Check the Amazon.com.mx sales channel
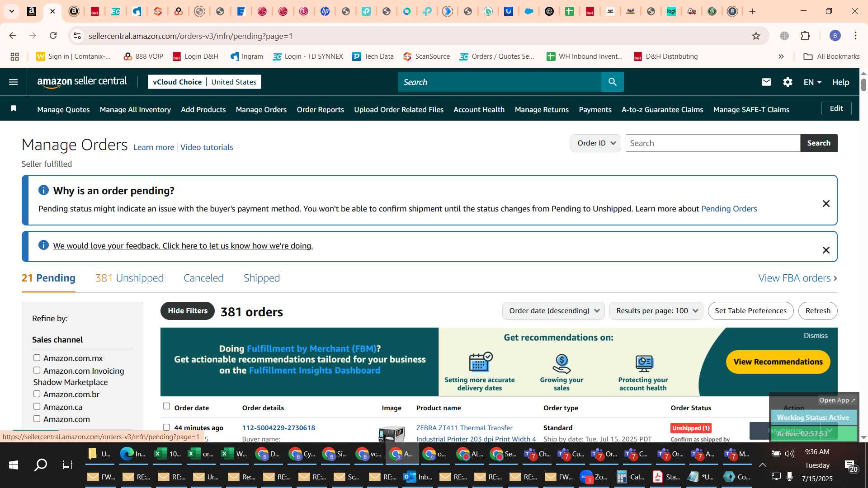The width and height of the screenshot is (868, 488). [x=37, y=358]
